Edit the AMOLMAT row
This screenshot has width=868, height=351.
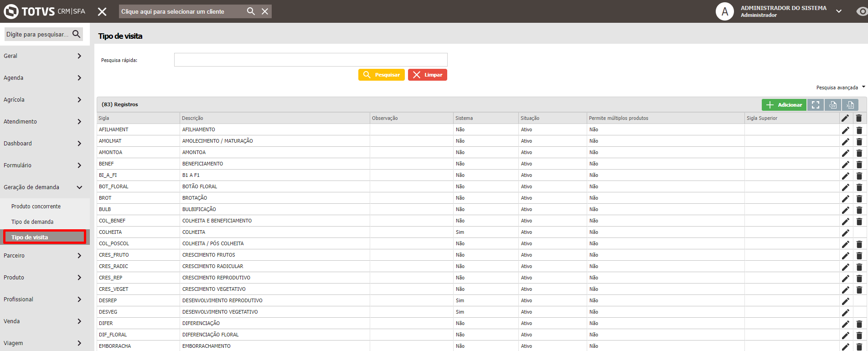845,141
